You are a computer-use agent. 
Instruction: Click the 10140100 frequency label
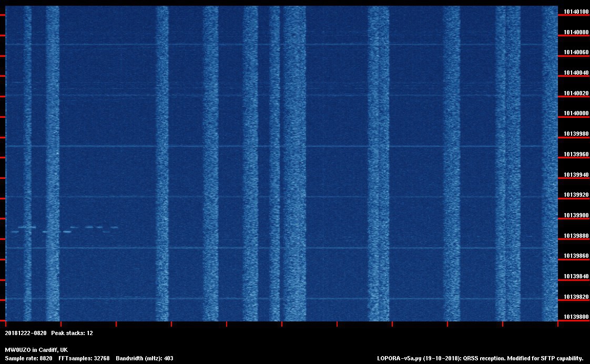[x=576, y=12]
